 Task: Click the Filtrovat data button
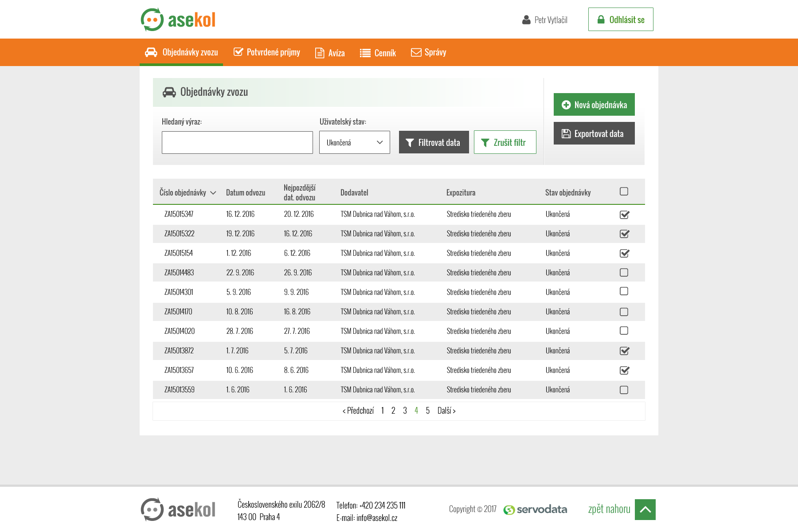[434, 142]
